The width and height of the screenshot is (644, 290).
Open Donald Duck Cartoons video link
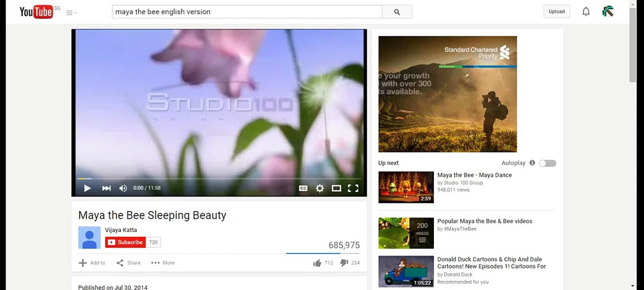click(x=491, y=263)
